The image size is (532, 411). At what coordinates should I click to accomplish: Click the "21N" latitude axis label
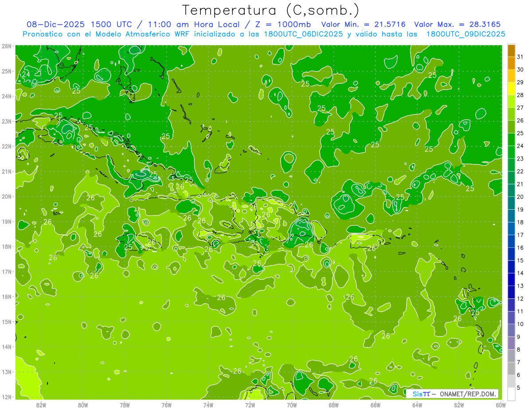point(7,171)
